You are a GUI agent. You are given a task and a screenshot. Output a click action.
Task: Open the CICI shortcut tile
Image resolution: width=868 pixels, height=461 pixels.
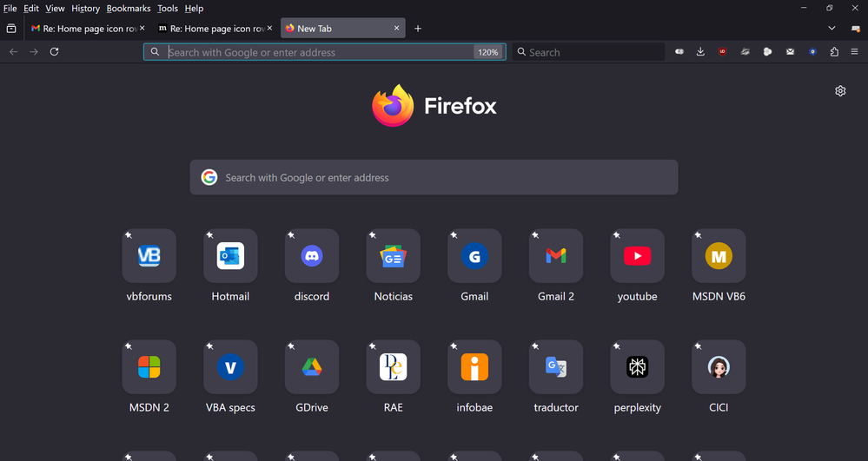(719, 367)
